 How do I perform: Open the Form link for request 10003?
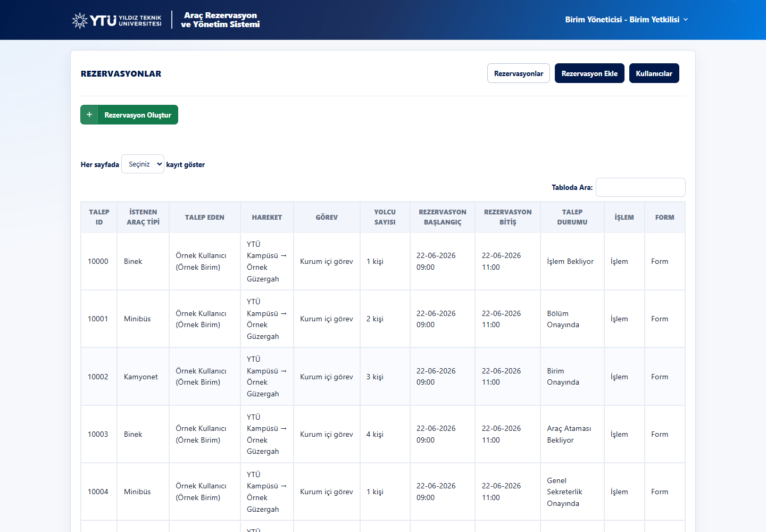tap(660, 434)
